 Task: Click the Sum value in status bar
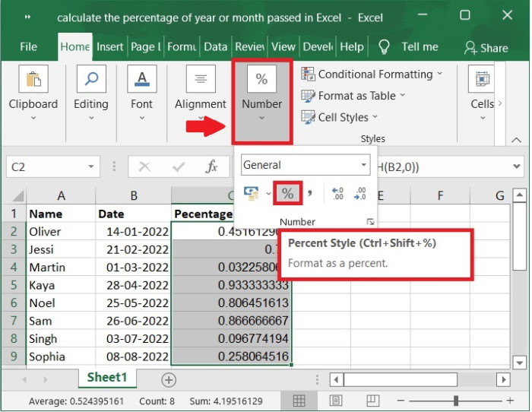pyautogui.click(x=226, y=401)
